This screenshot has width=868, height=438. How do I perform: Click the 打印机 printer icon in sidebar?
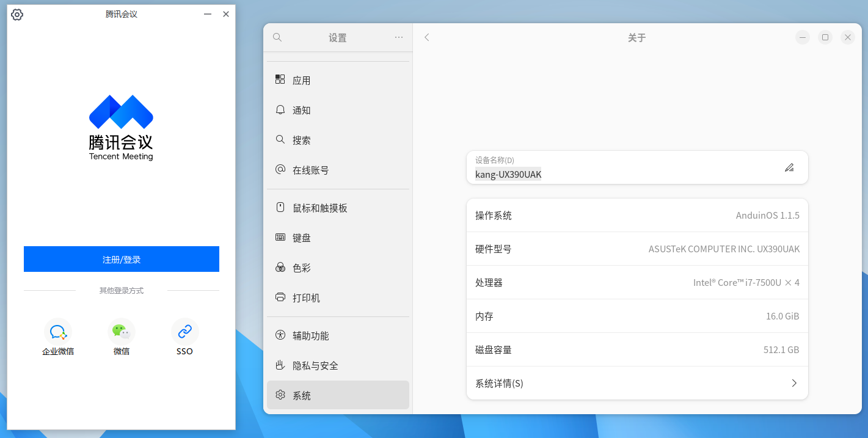[280, 297]
